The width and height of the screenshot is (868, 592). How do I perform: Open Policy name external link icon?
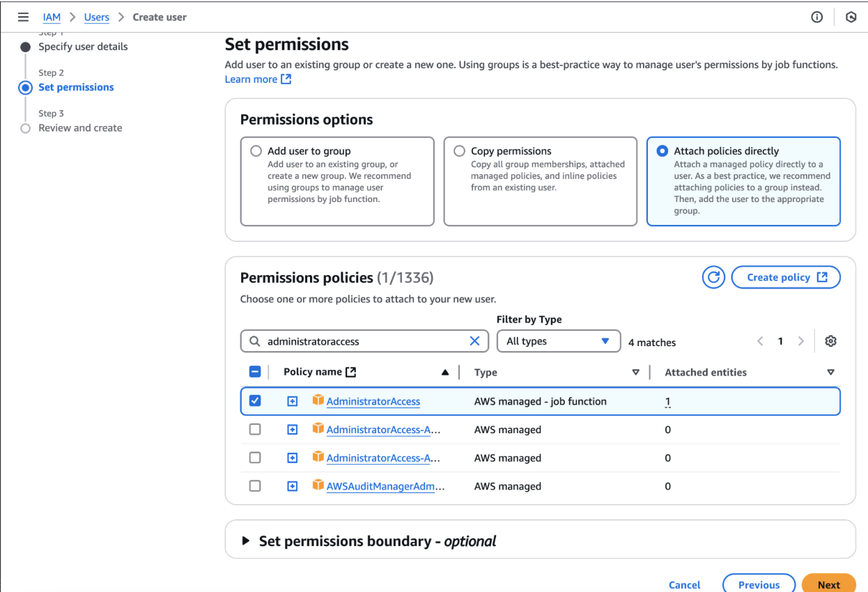[351, 372]
